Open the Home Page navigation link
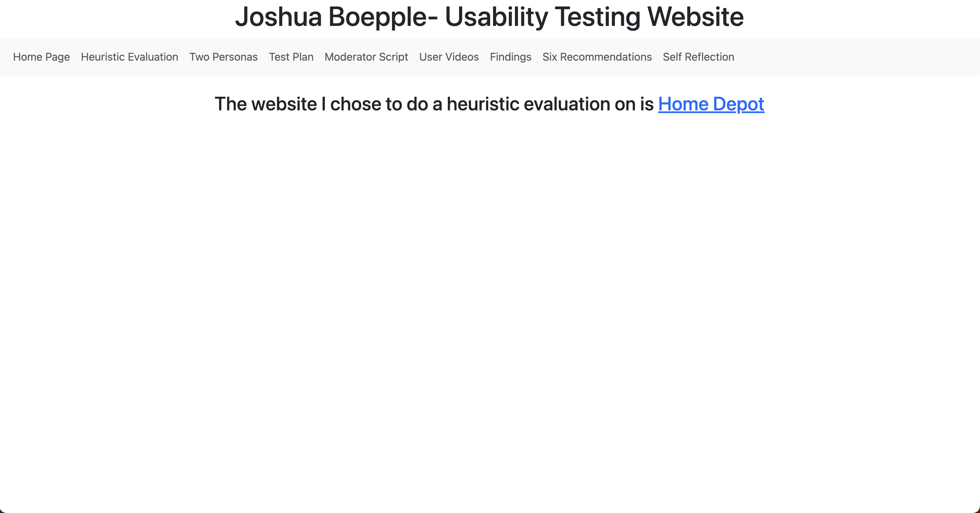 point(41,57)
